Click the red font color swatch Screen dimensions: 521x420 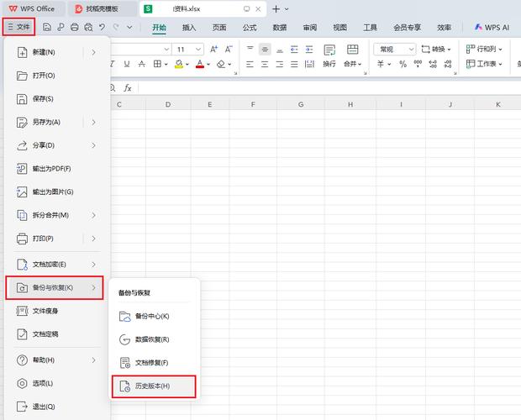[x=200, y=64]
